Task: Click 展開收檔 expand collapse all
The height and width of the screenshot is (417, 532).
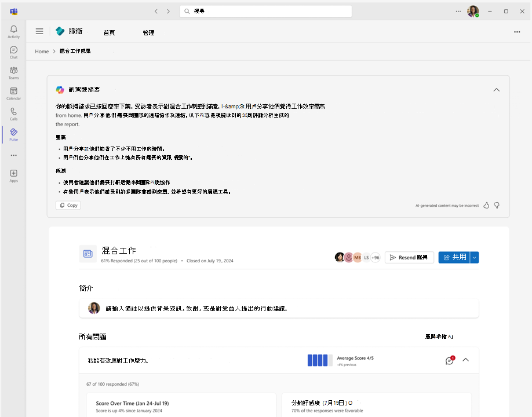Action: tap(439, 336)
